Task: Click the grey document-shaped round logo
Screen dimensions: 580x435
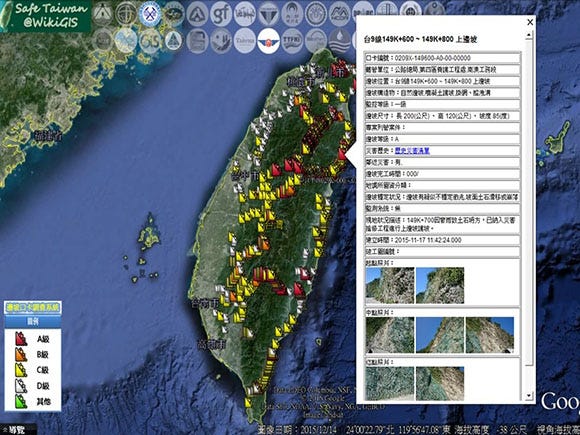Action: [197, 40]
